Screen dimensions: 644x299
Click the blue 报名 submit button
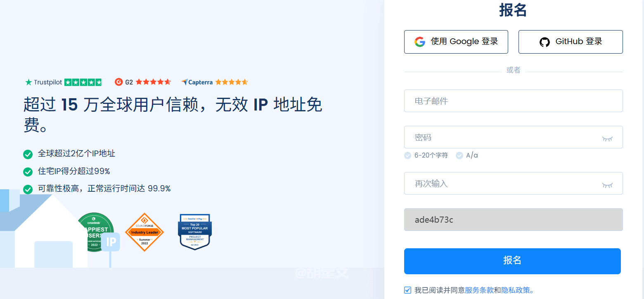coord(512,261)
